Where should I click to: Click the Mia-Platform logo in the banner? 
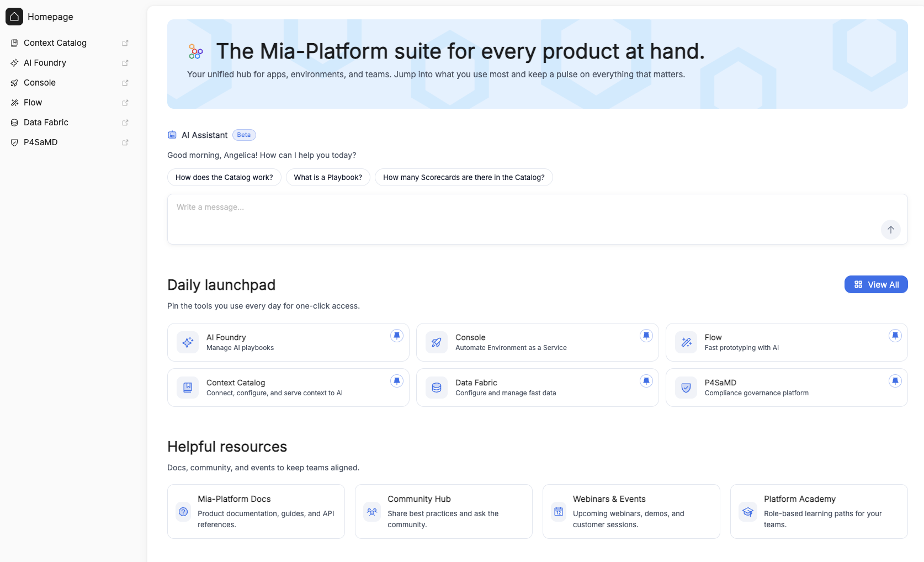point(196,51)
